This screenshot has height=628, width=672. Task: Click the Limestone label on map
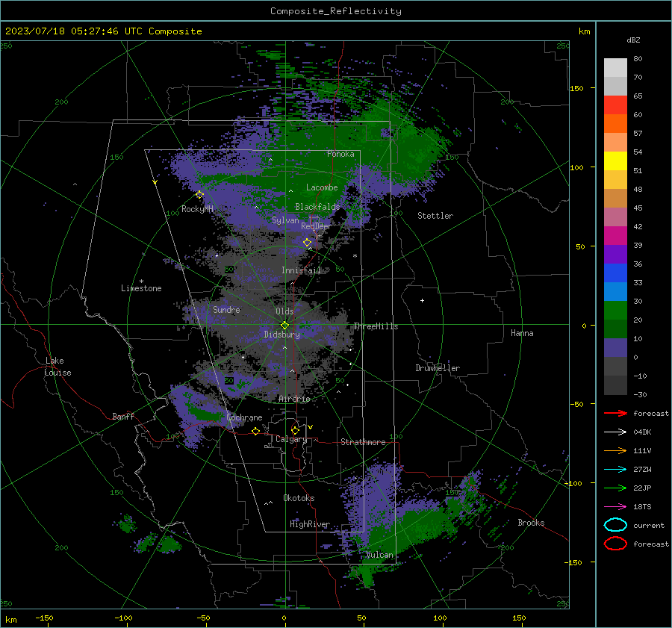(x=141, y=288)
